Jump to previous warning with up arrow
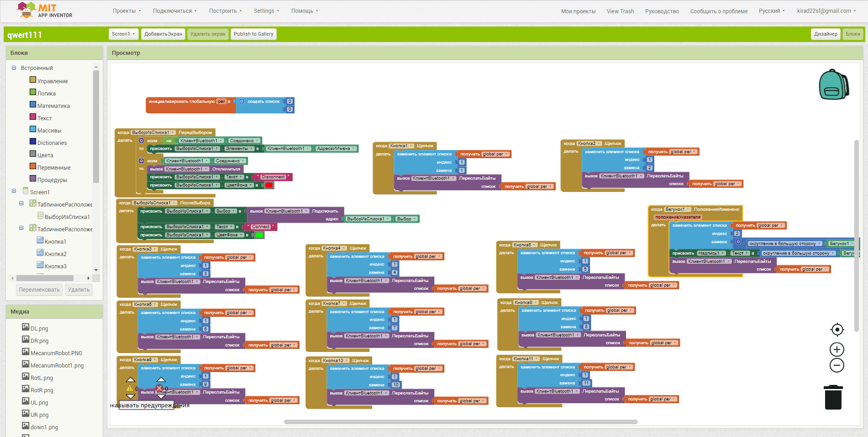This screenshot has width=868, height=437. (x=131, y=379)
